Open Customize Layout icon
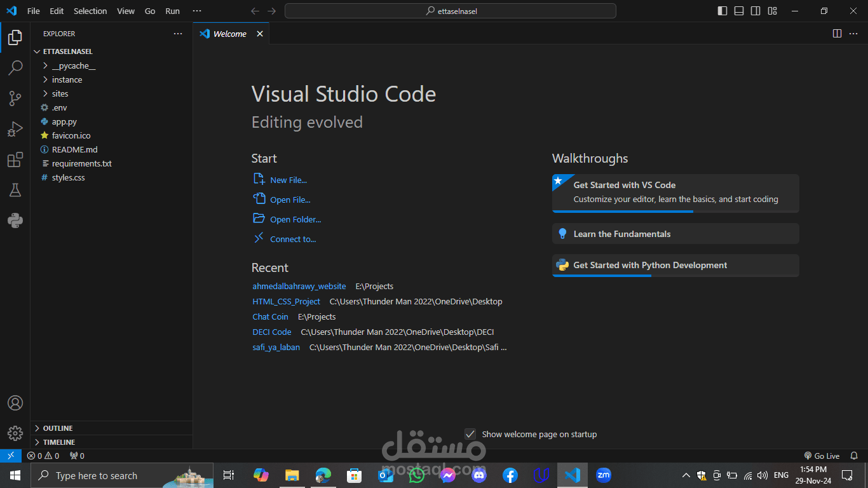 [772, 11]
